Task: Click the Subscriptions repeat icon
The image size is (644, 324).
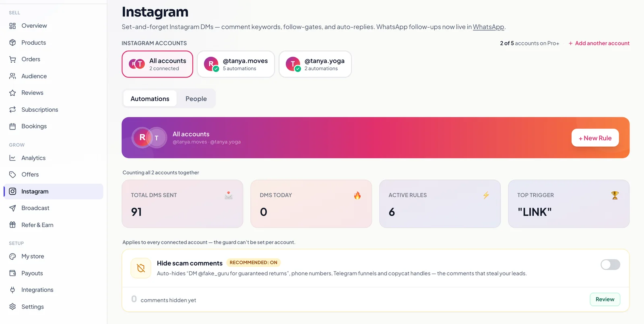Action: [12, 109]
